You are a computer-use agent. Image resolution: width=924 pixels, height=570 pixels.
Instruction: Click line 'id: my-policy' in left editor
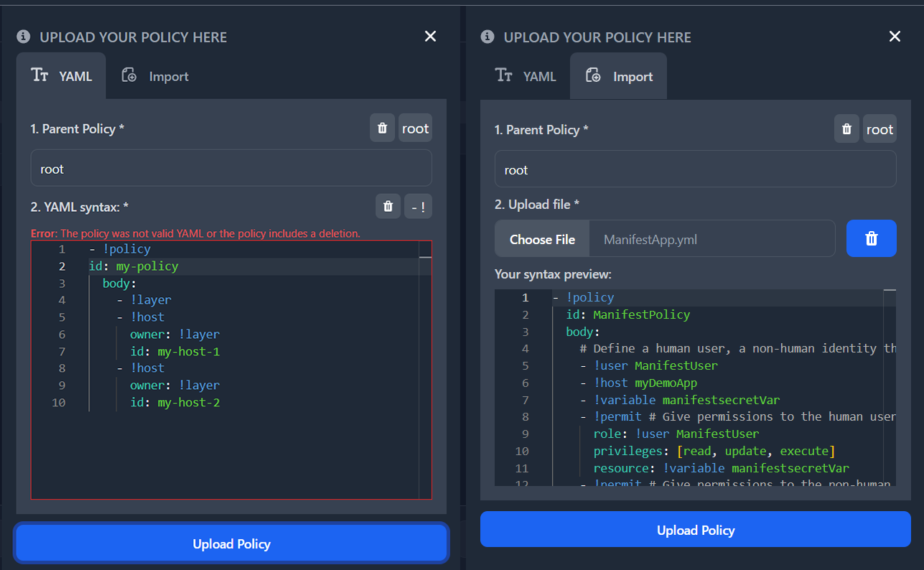tap(134, 266)
